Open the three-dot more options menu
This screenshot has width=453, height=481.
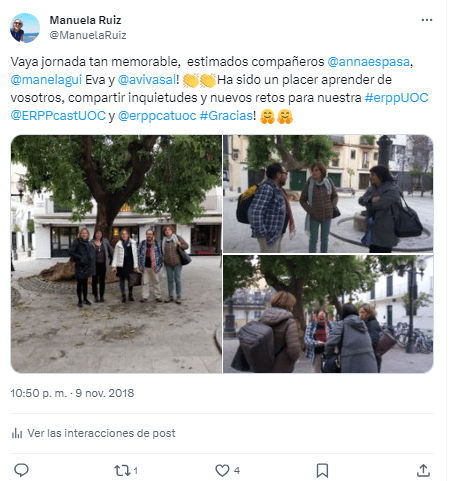(x=427, y=20)
